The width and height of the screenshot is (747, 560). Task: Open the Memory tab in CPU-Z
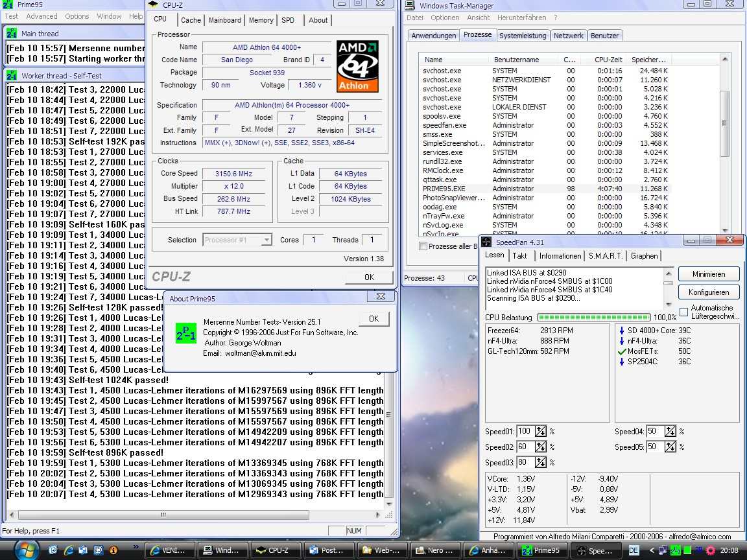pos(261,20)
